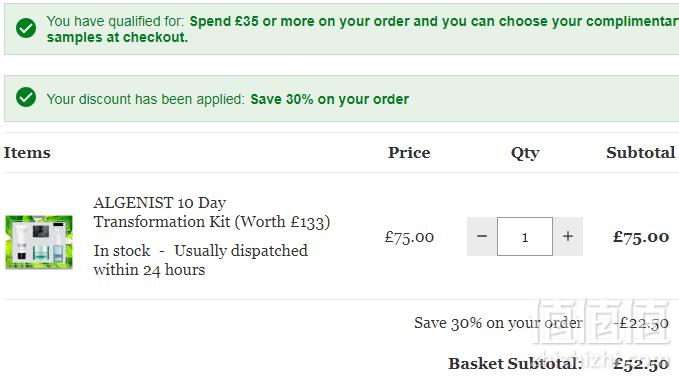Click the Qty column header
679x377 pixels.
(525, 153)
